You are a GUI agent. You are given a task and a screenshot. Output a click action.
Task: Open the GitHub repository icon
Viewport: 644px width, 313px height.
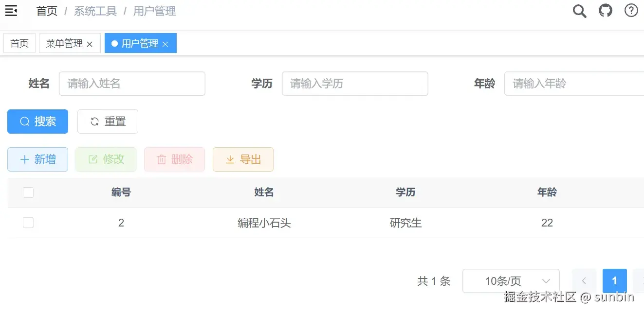pyautogui.click(x=606, y=11)
